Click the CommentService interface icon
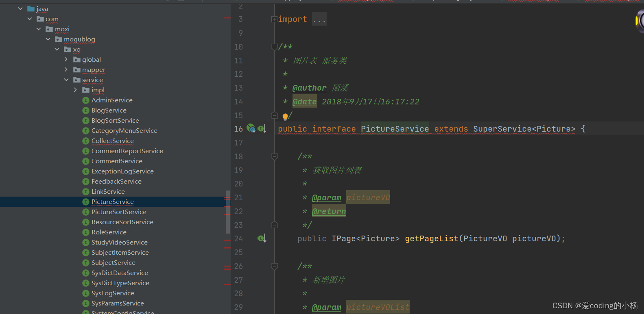The image size is (644, 314). pyautogui.click(x=86, y=161)
